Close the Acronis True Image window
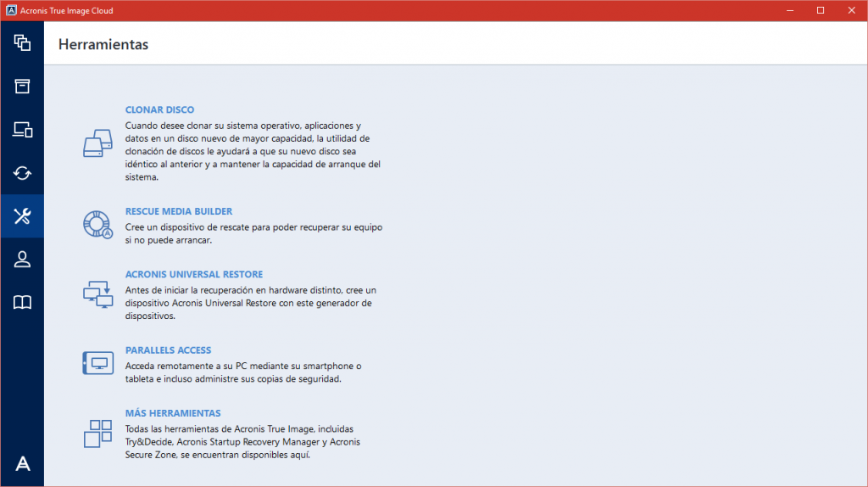The image size is (868, 487). [x=851, y=10]
